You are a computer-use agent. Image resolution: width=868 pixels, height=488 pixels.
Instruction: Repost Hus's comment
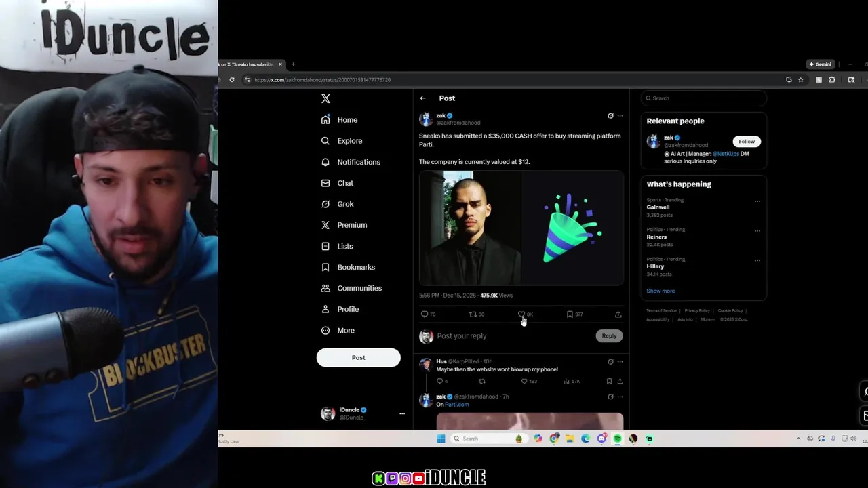[x=482, y=381]
